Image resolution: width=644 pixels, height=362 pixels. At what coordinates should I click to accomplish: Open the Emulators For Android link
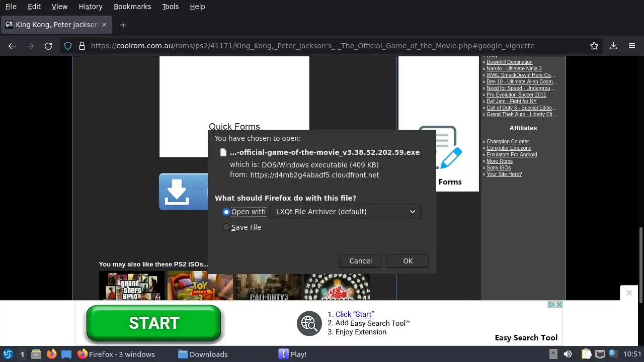512,154
